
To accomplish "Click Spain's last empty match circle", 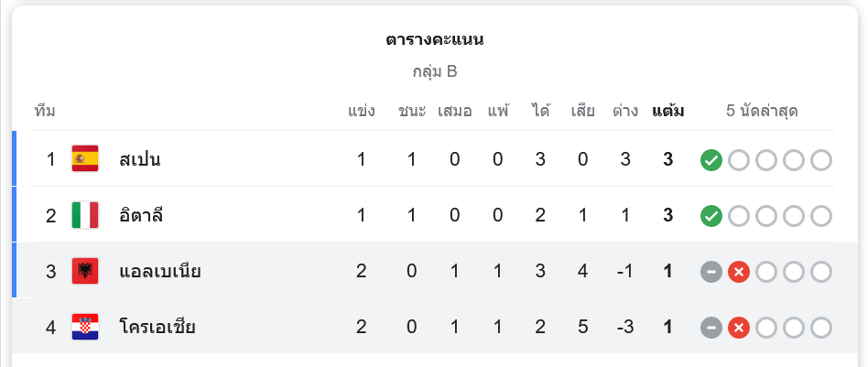I will (x=821, y=160).
